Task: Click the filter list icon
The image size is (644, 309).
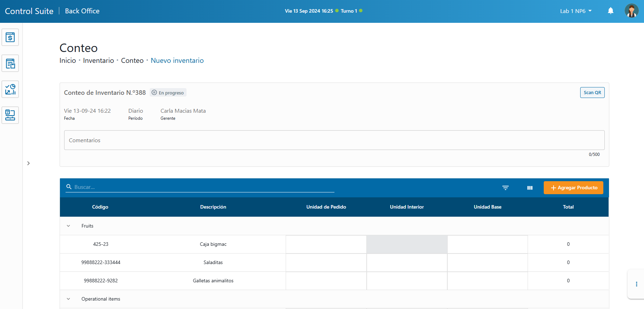Action: (x=505, y=188)
